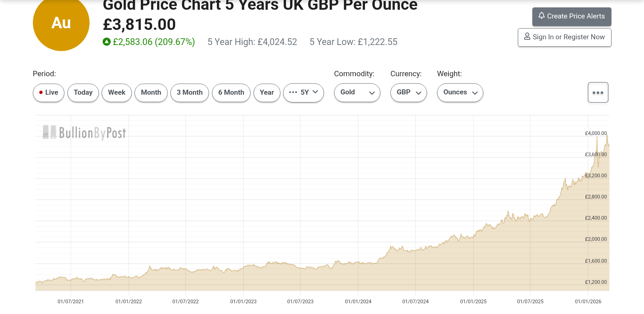This screenshot has width=644, height=314.
Task: Click the ellipsis icon inside the 5Y button
Action: 293,92
